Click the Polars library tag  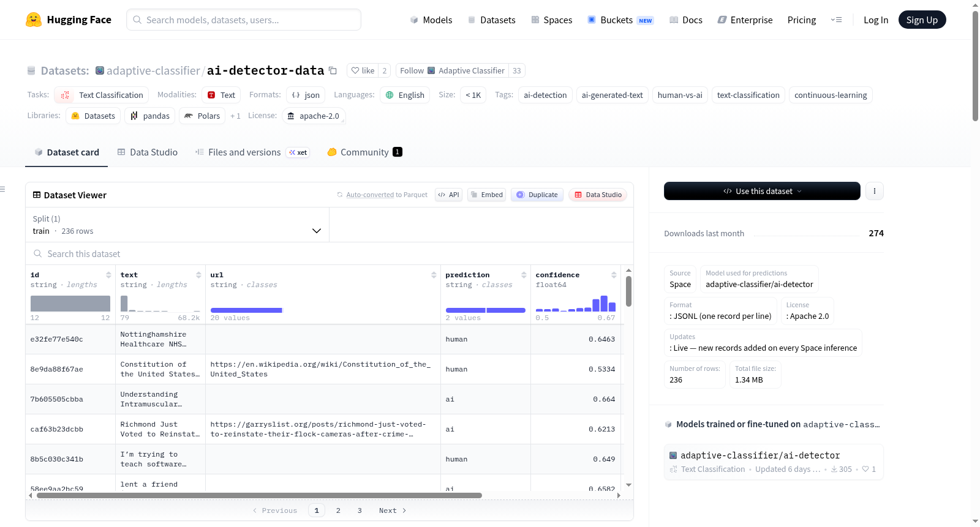(202, 116)
